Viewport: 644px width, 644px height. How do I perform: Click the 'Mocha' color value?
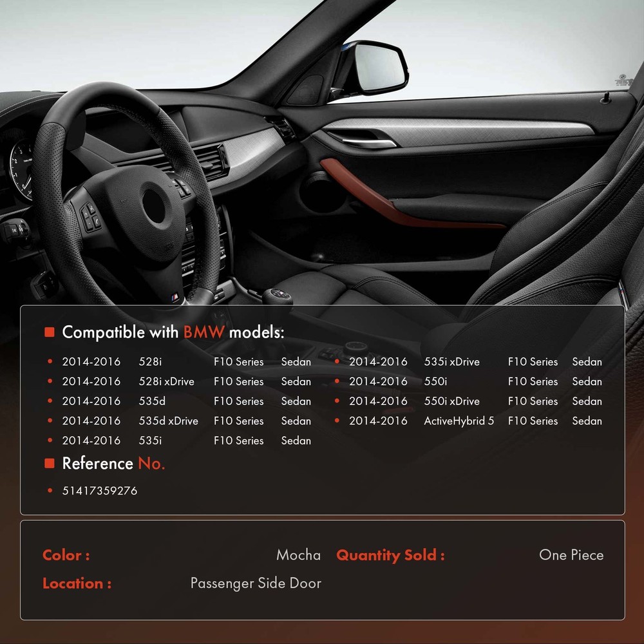tap(299, 555)
